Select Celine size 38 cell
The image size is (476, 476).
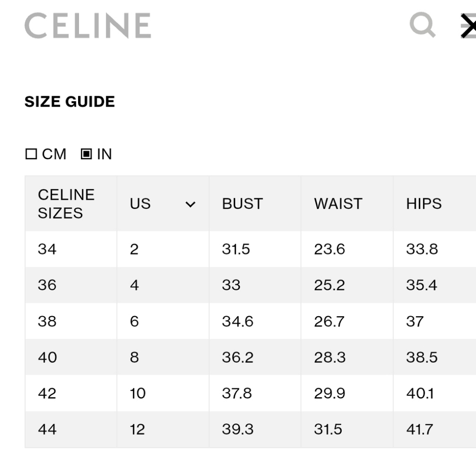(71, 321)
